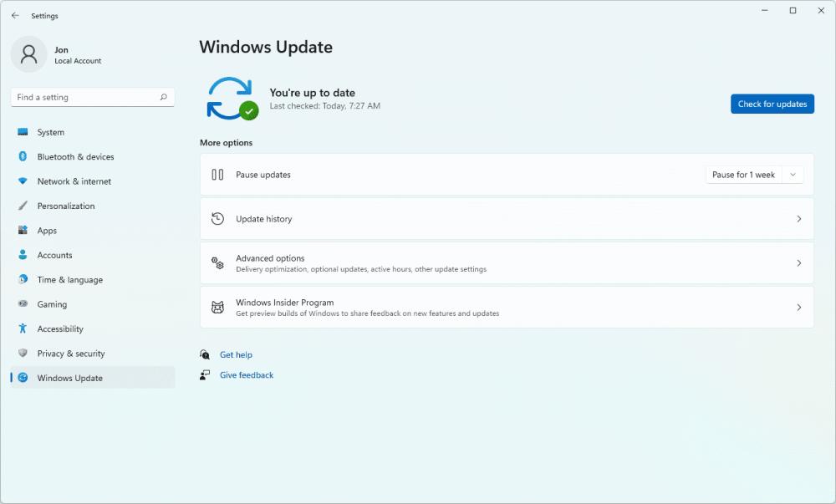Image resolution: width=836 pixels, height=504 pixels.
Task: Open Gaming settings
Action: tap(93, 303)
